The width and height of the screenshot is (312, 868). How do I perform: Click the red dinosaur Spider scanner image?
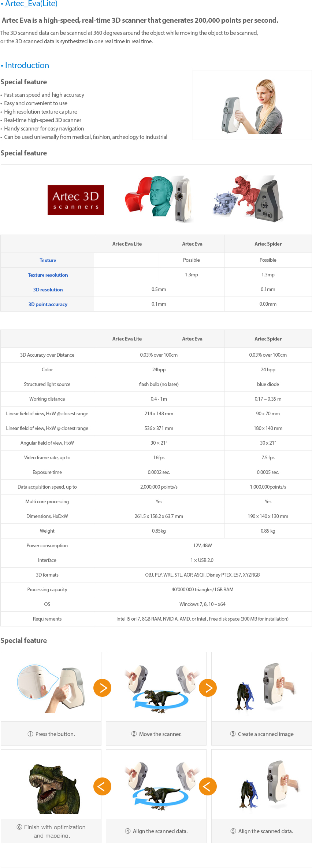(248, 199)
